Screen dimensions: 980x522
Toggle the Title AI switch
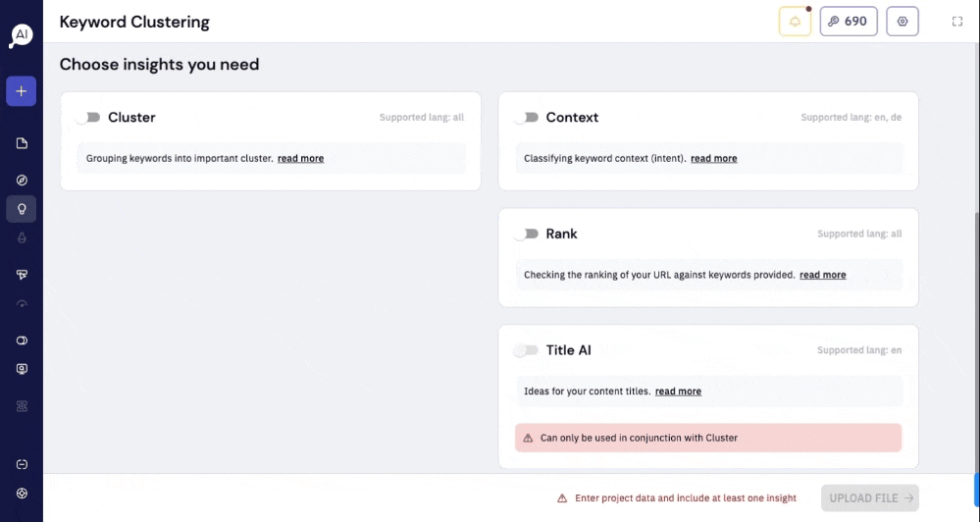[526, 350]
